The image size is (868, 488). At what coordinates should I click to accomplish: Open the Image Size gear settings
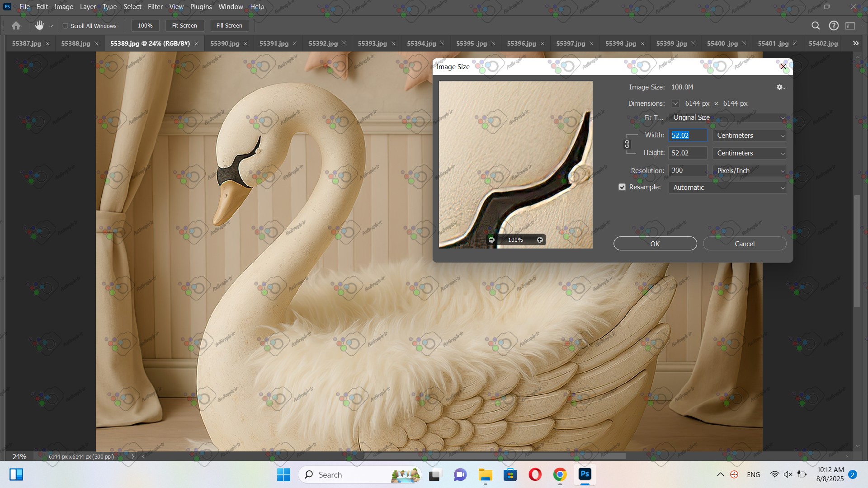tap(780, 87)
